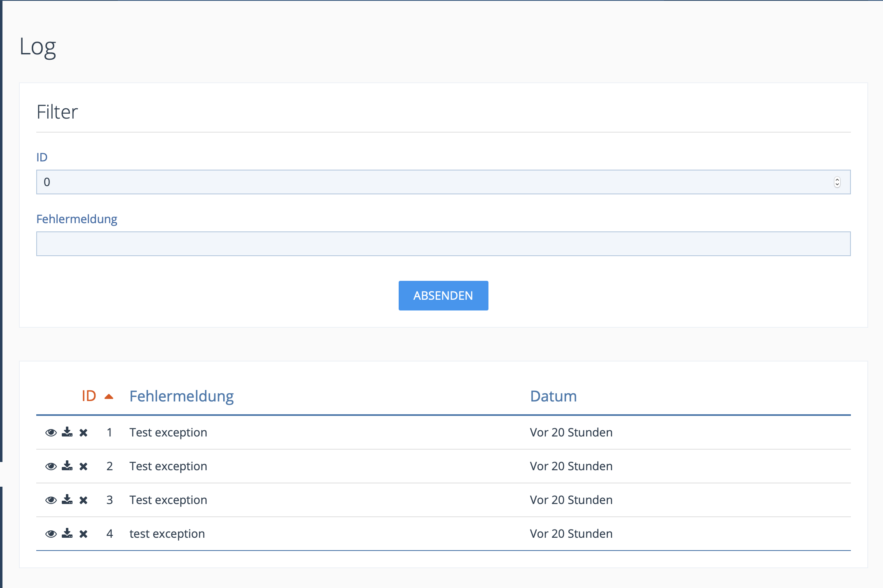Delete log entry 2
Image resolution: width=883 pixels, height=588 pixels.
(x=84, y=466)
